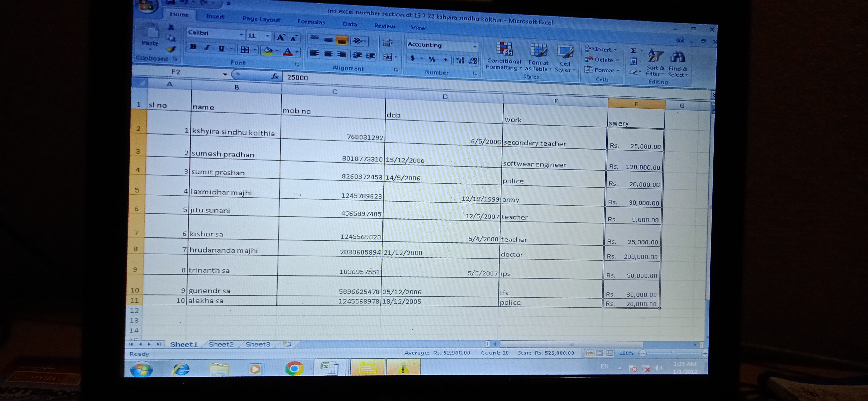Toggle Bold formatting

click(193, 47)
